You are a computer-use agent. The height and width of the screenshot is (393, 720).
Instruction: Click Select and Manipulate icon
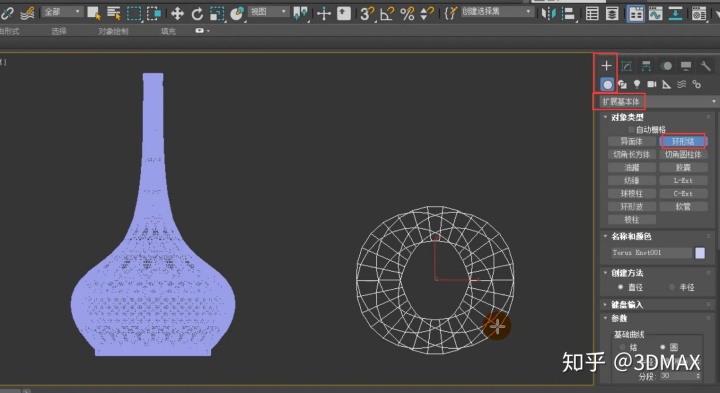point(324,13)
